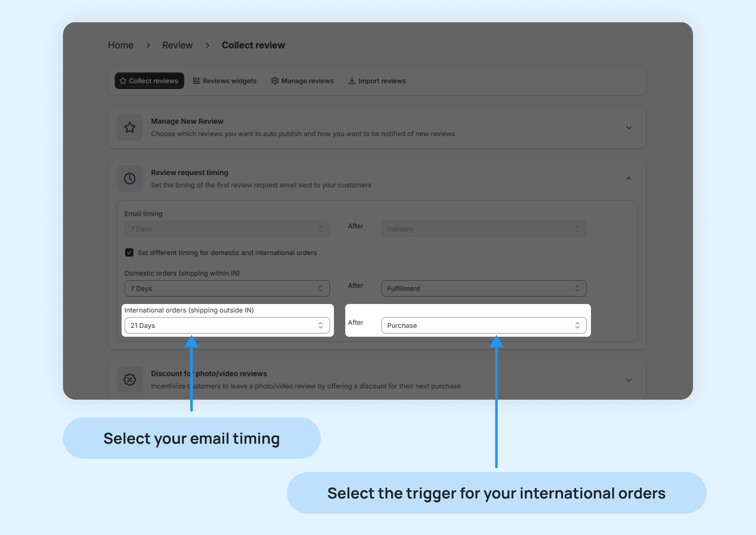Expand the Manage New Review section

coord(628,128)
